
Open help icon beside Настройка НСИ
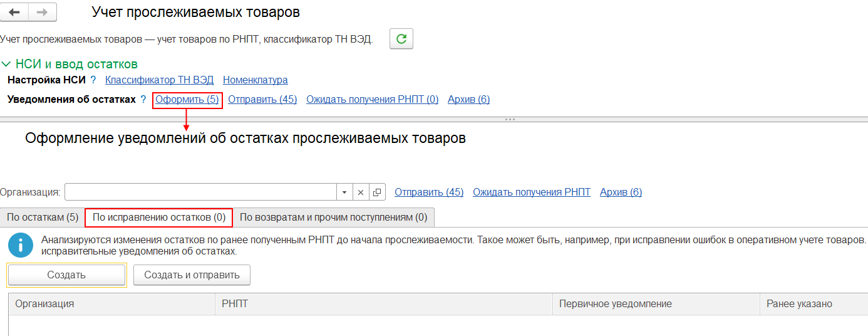point(93,80)
